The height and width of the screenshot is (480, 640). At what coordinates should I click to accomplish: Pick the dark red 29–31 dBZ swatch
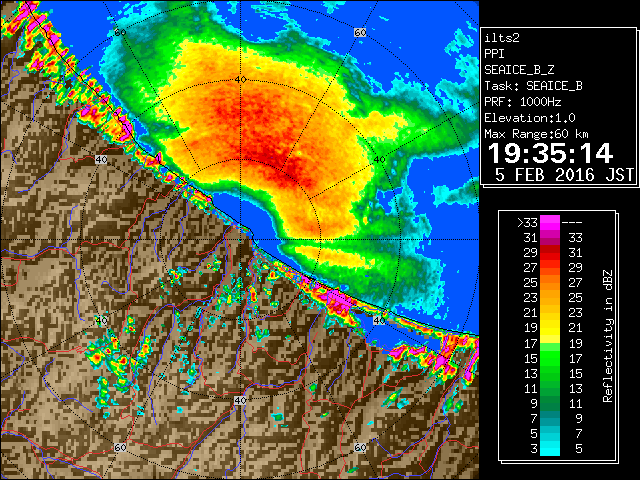[x=550, y=253]
